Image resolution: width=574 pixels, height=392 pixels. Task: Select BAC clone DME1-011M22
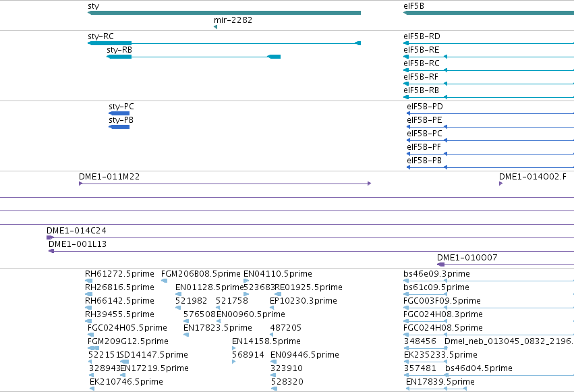pos(225,184)
